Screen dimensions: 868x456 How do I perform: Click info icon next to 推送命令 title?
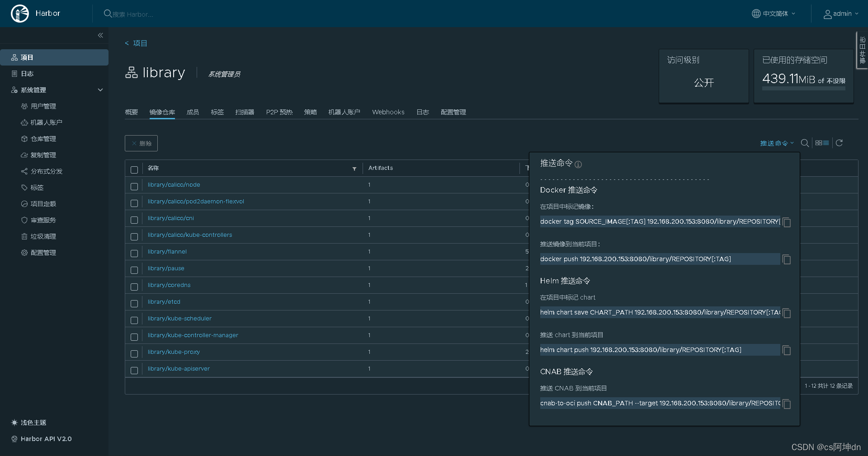point(578,165)
